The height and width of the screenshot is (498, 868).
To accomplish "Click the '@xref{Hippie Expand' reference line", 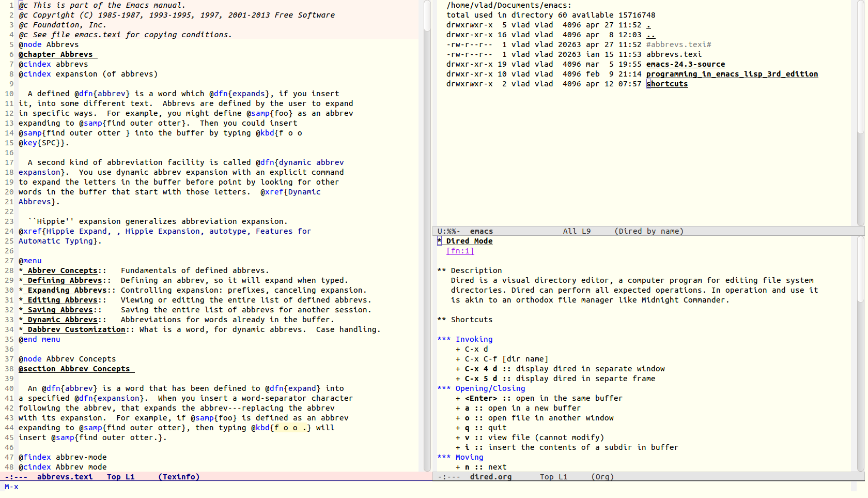I will click(165, 231).
